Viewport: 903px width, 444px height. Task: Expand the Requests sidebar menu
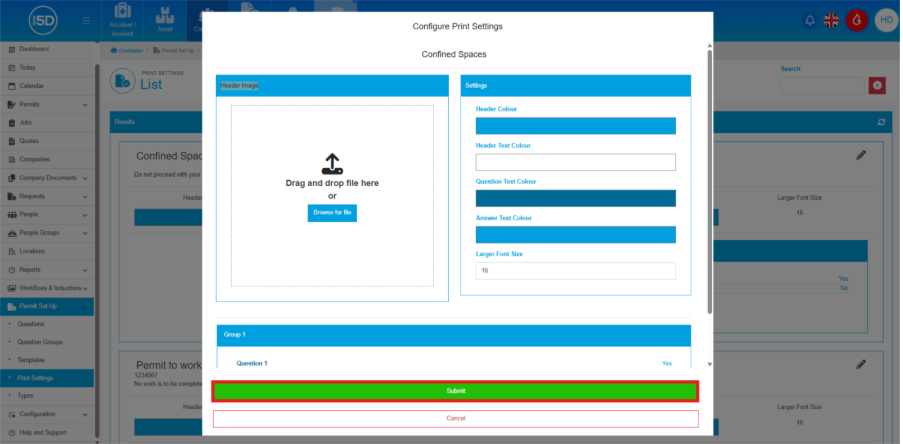[47, 196]
